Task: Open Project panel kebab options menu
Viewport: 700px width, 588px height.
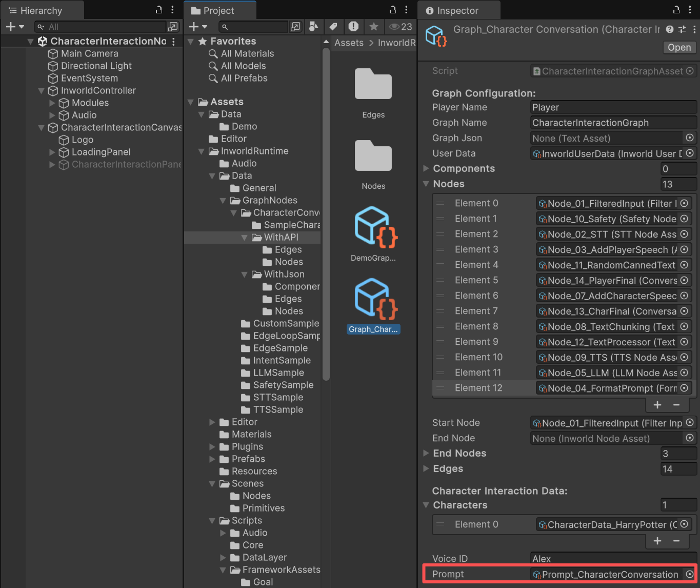Action: pyautogui.click(x=406, y=10)
